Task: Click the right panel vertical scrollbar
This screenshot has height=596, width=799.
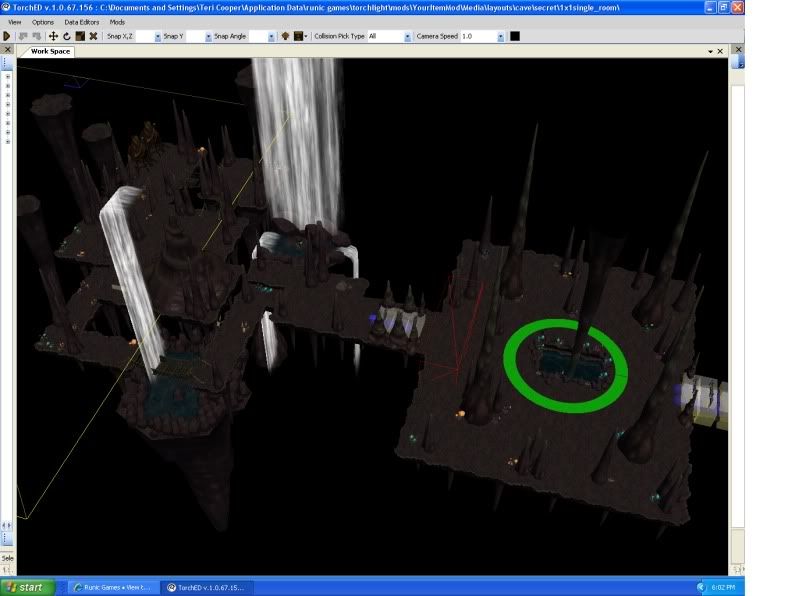Action: point(738,308)
